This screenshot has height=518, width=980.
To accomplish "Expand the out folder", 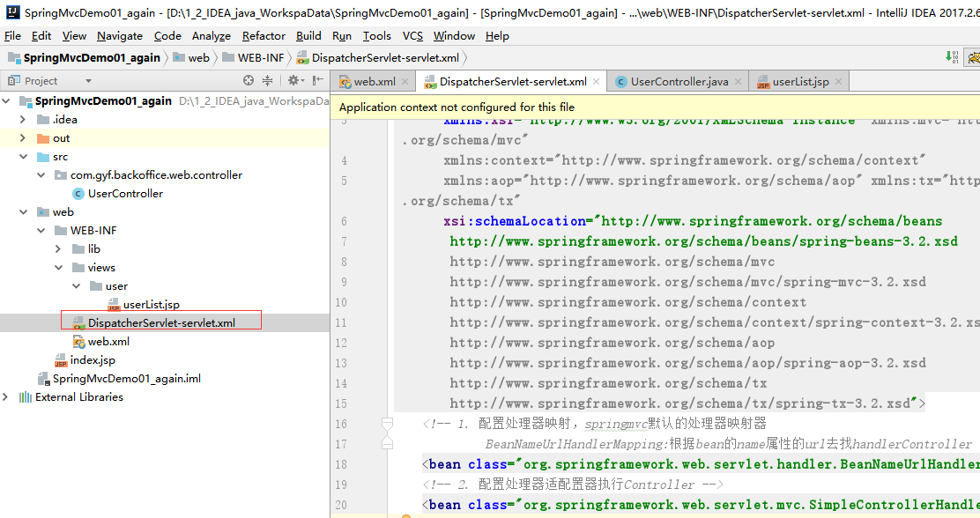I will point(24,138).
